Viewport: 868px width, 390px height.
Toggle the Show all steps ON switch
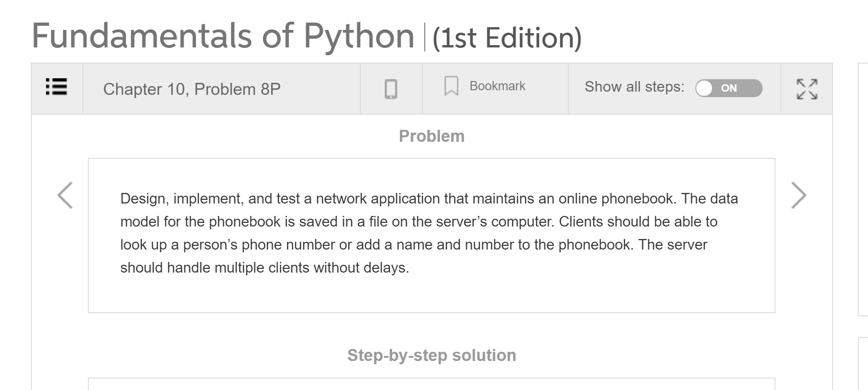tap(729, 88)
